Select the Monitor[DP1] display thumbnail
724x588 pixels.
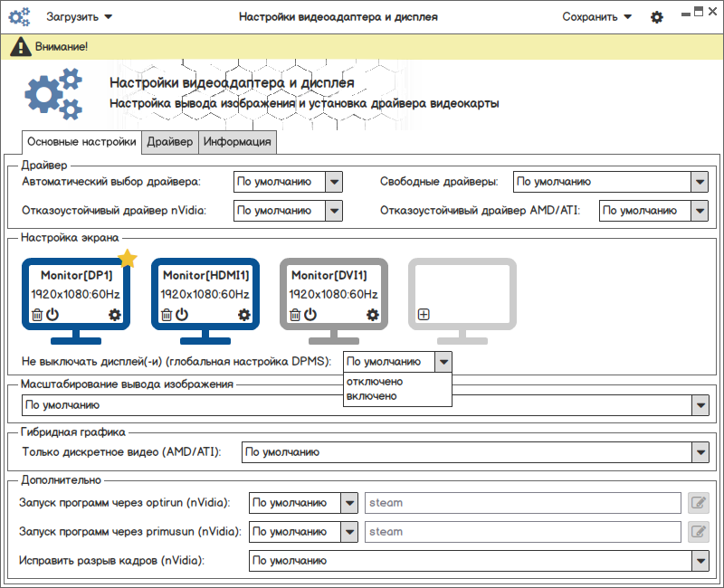[x=76, y=301]
